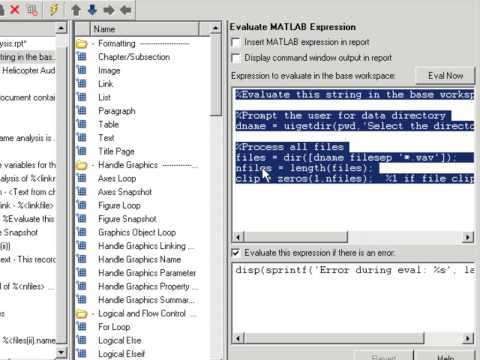
Task: Click expression box left scroll arrow
Action: (x=238, y=237)
